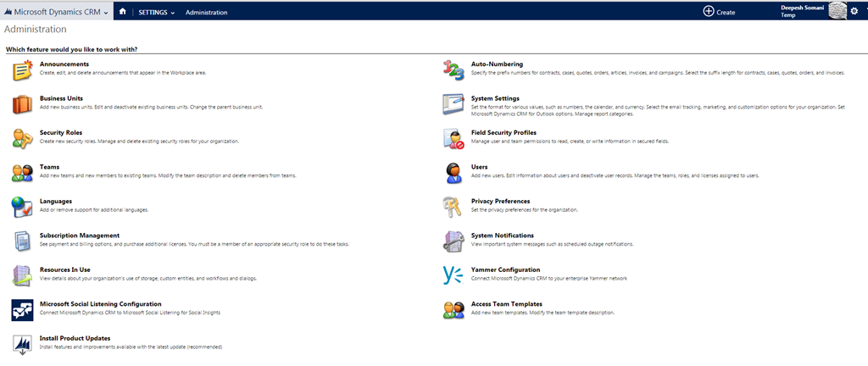This screenshot has width=868, height=366.
Task: Click the Deepesh Somani user profile picture
Action: click(x=836, y=11)
